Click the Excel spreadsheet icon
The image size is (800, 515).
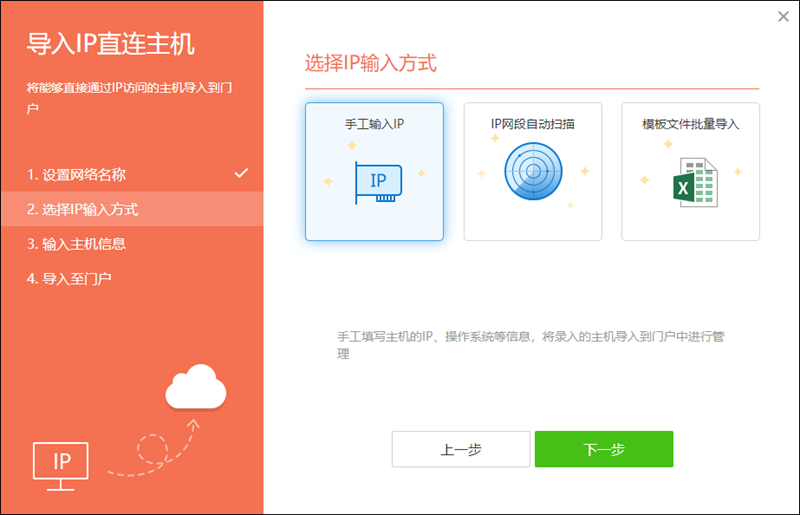click(x=691, y=183)
